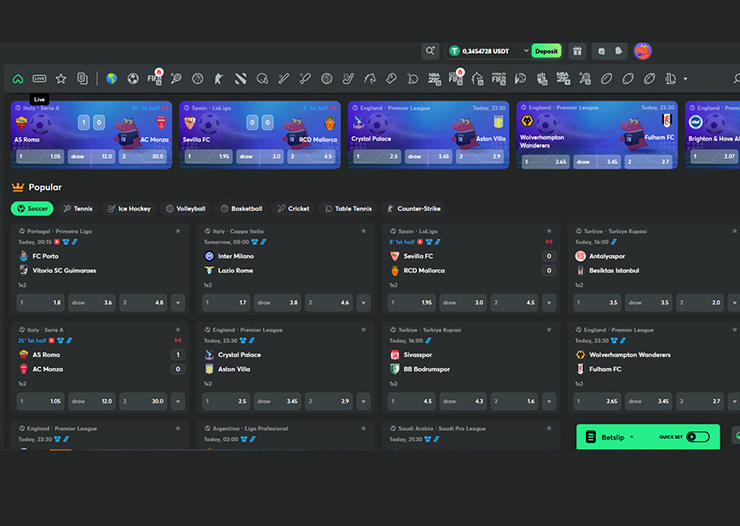Open the user avatar profile
This screenshot has height=526, width=740.
pos(642,51)
